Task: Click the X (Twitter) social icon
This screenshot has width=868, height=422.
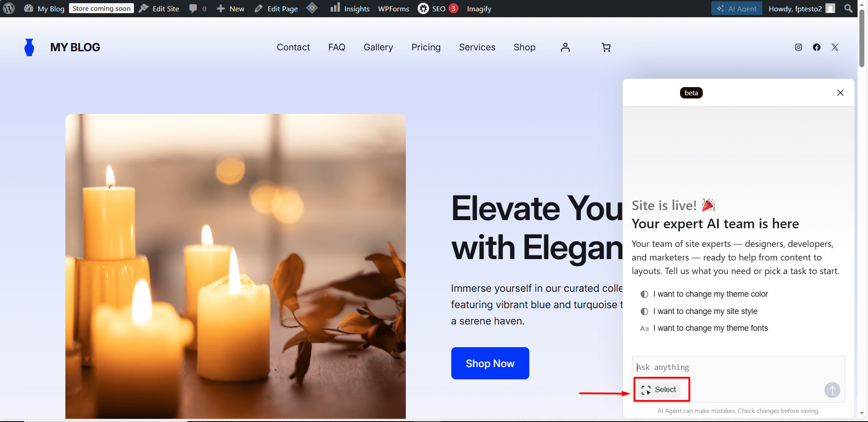Action: (835, 47)
